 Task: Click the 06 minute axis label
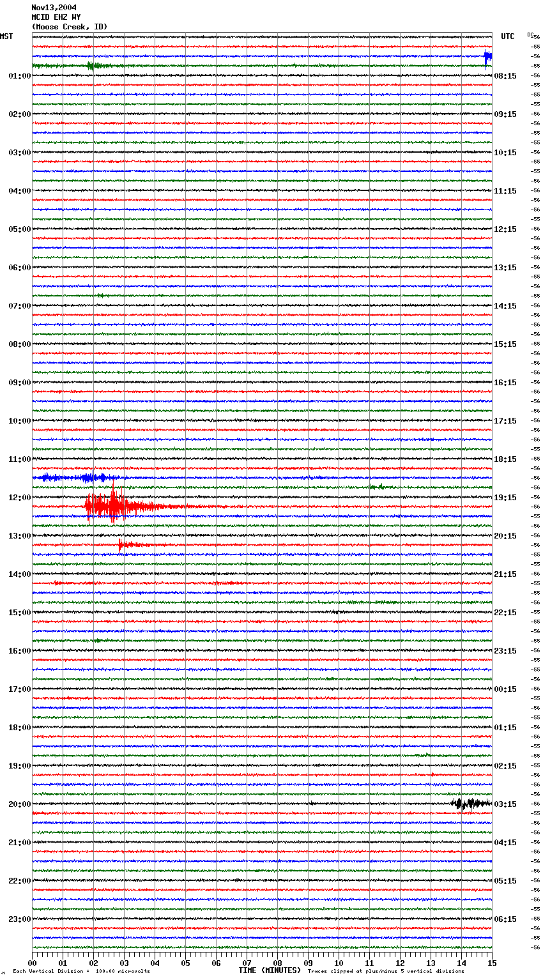(216, 963)
